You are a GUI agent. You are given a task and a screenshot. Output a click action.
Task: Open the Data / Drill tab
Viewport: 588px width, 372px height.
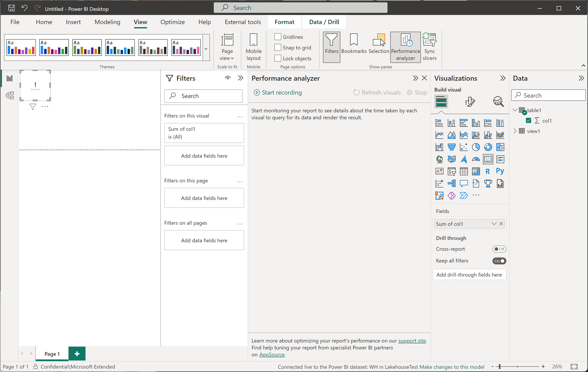pos(324,22)
